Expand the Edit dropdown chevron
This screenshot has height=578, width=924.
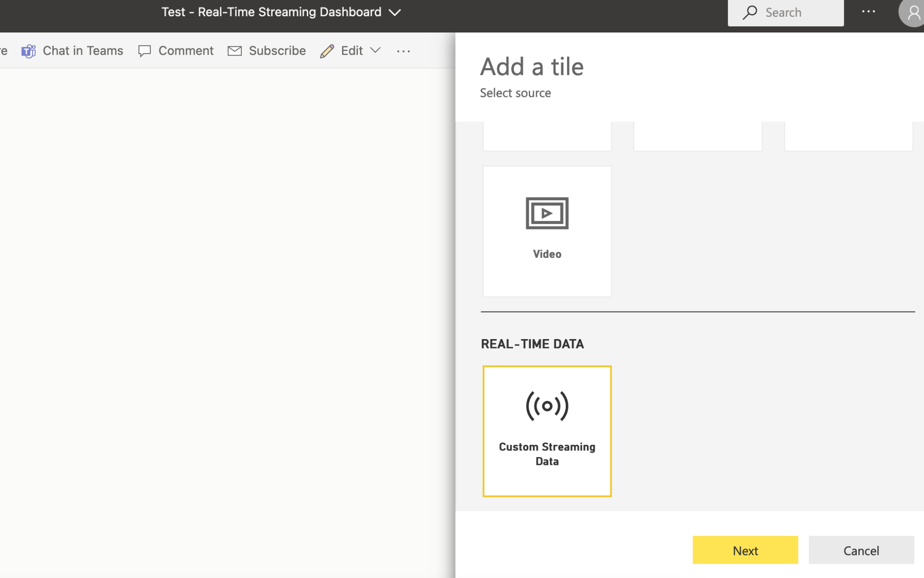pyautogui.click(x=375, y=51)
